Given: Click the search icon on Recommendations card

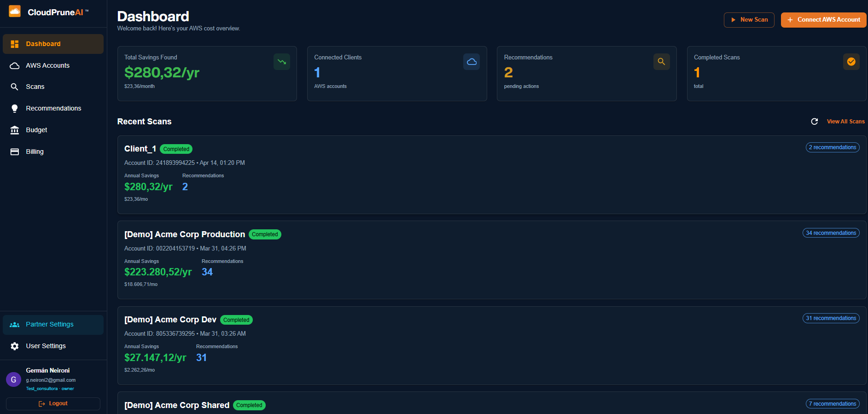Looking at the screenshot, I should (661, 62).
